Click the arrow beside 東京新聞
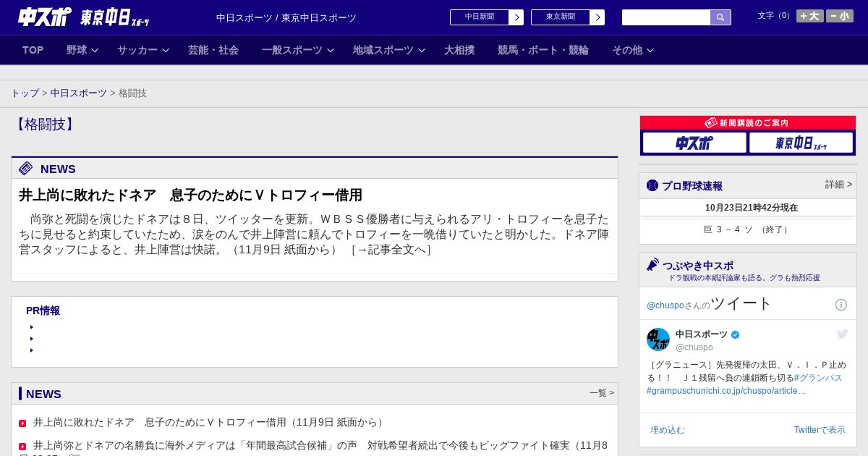The image size is (868, 456). [x=597, y=17]
